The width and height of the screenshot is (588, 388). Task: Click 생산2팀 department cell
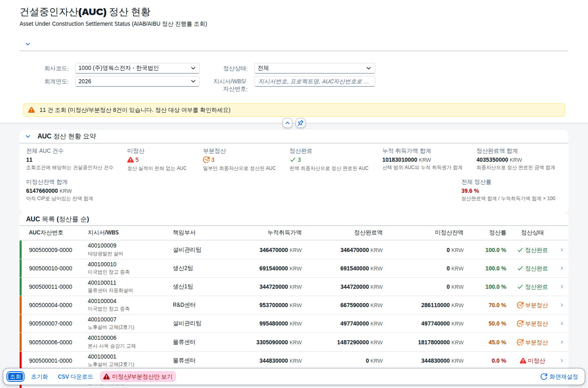click(x=183, y=268)
